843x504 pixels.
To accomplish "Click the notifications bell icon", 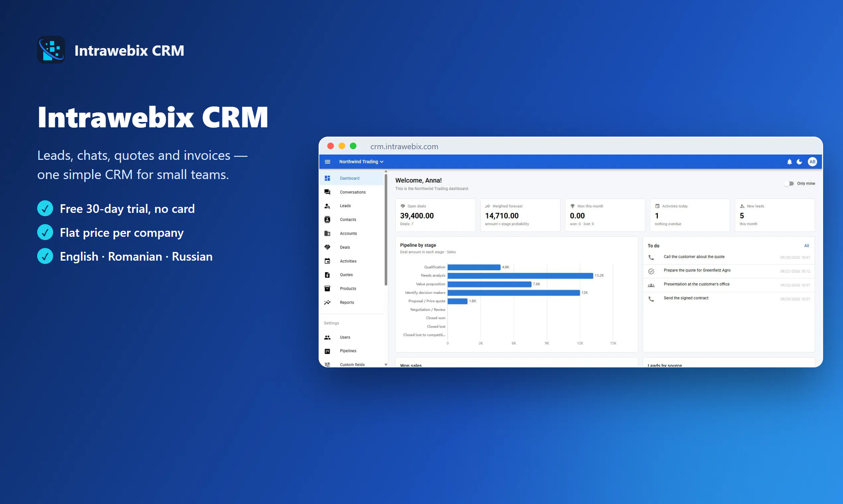I will pyautogui.click(x=789, y=162).
